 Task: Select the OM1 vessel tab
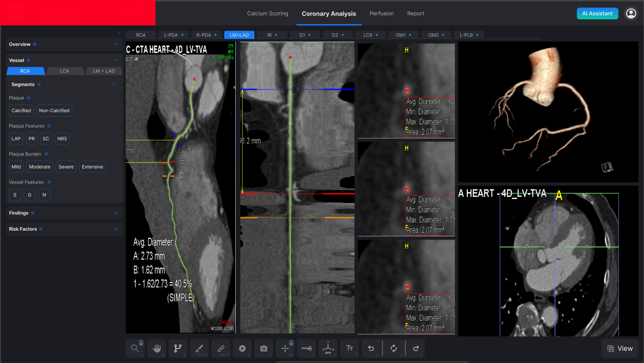click(403, 35)
